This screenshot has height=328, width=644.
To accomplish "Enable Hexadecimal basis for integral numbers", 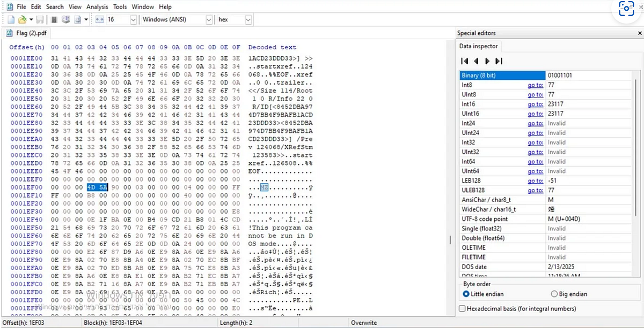I will (x=462, y=308).
